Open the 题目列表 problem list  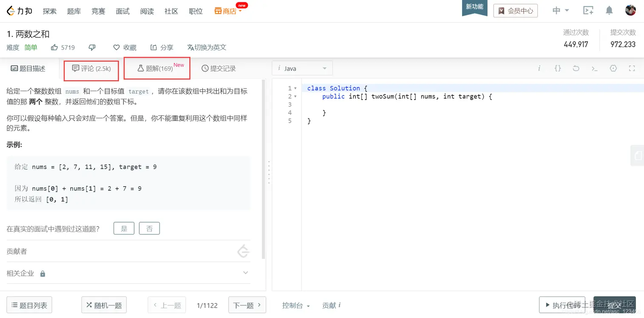click(29, 305)
